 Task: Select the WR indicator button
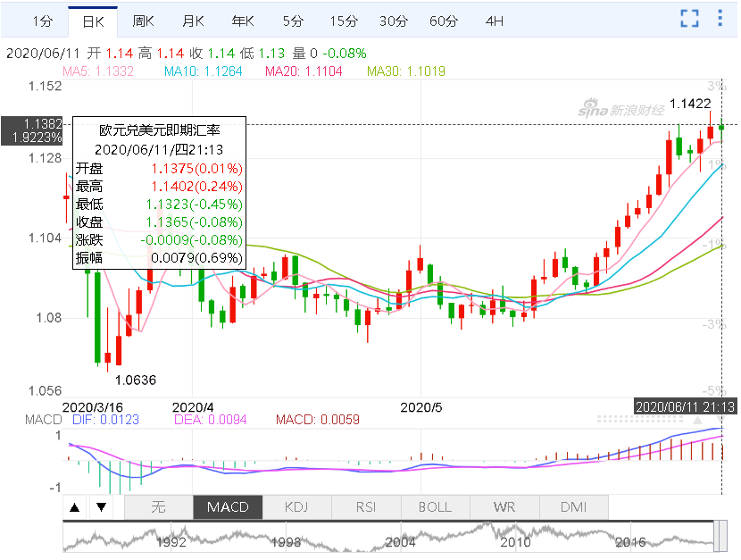point(504,507)
